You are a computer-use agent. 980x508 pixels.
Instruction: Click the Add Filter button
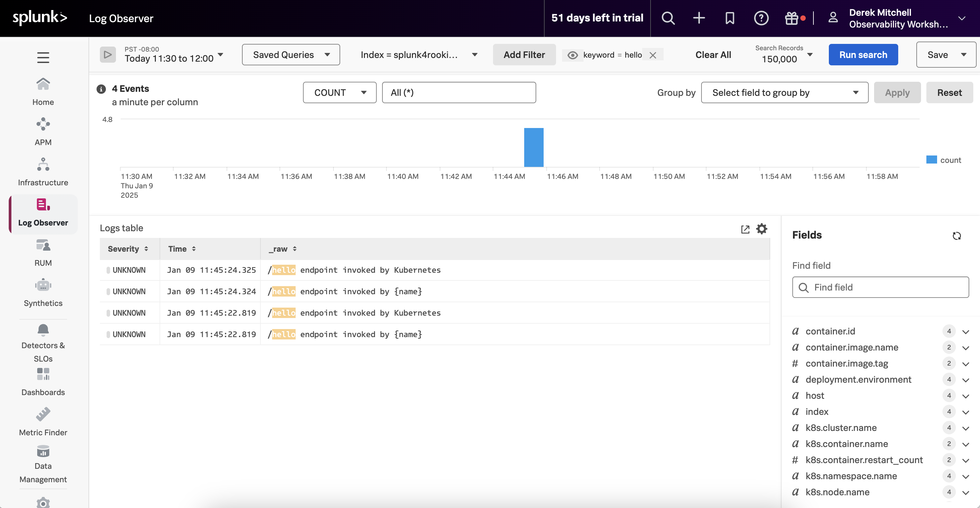pos(524,54)
